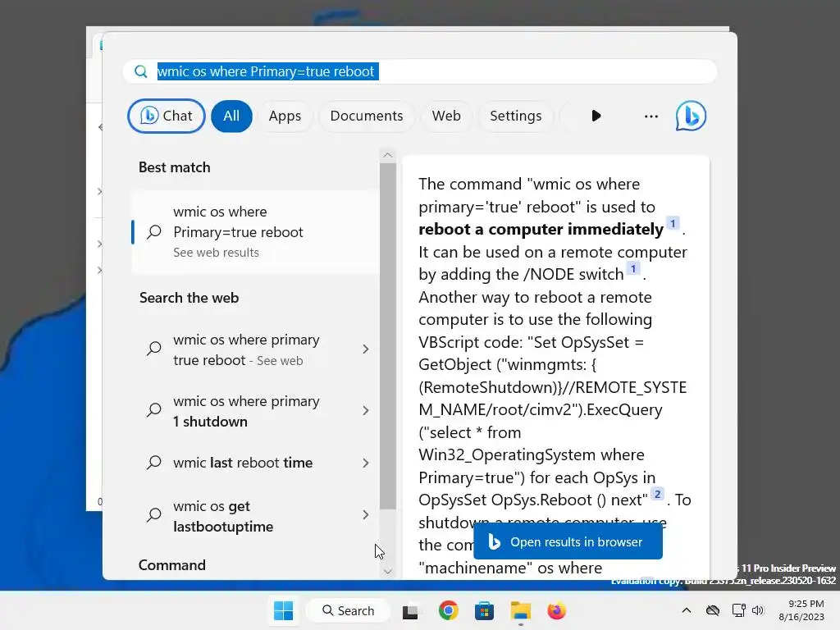Open the Task View taskbar icon

(410, 610)
